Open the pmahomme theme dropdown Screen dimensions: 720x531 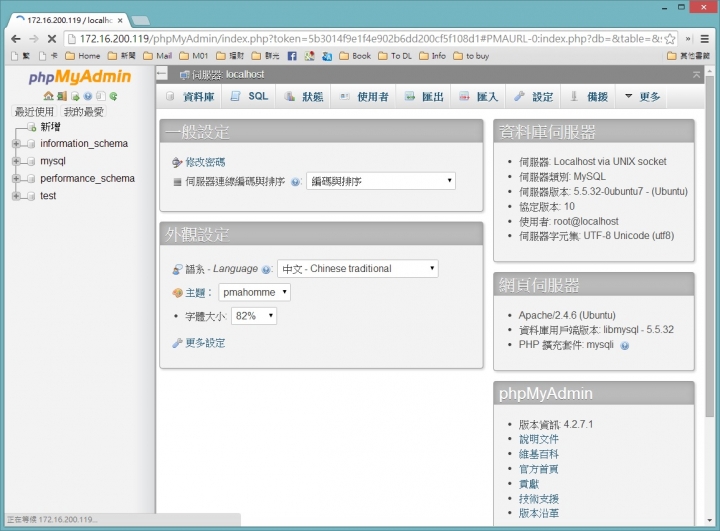[254, 292]
